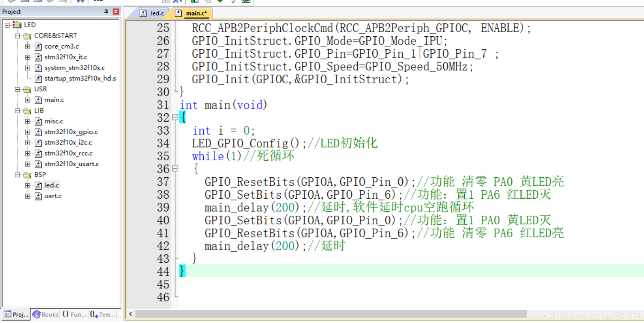Open the Templates tab
This screenshot has width=644, height=323.
coord(103,314)
